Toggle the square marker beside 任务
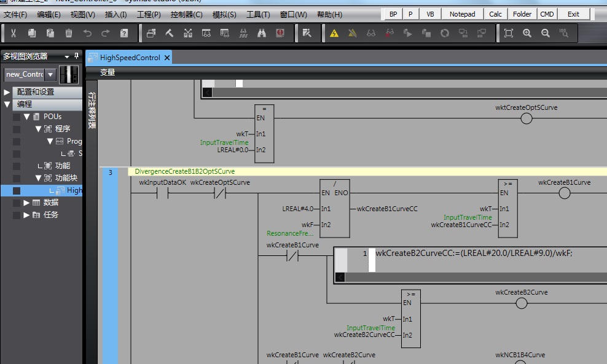 click(x=17, y=215)
